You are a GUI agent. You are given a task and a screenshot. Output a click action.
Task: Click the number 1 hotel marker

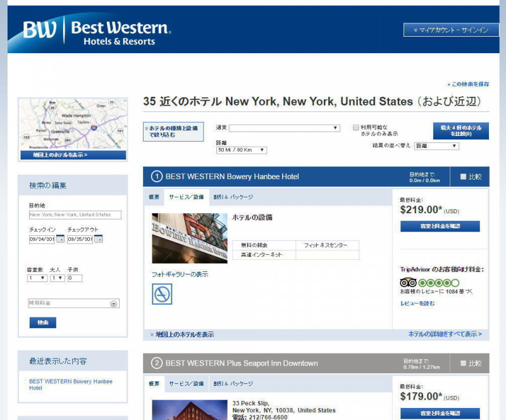point(157,176)
